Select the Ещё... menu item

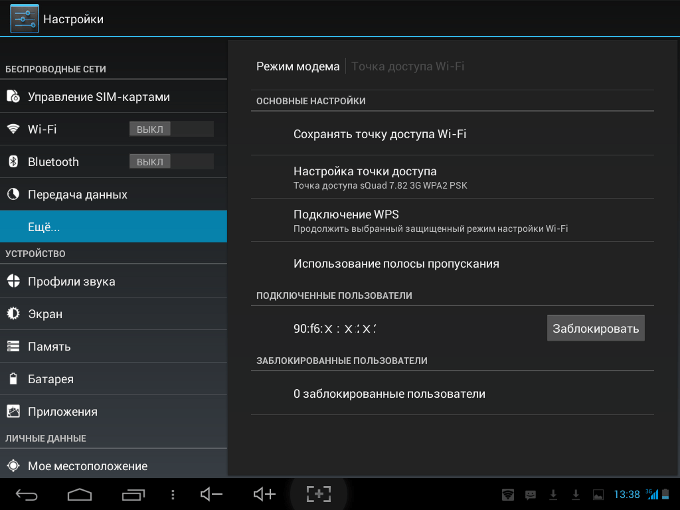pos(113,226)
